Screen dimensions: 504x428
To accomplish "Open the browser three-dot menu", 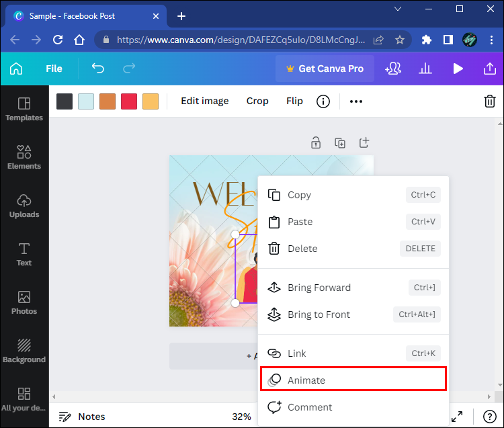I will click(x=491, y=40).
